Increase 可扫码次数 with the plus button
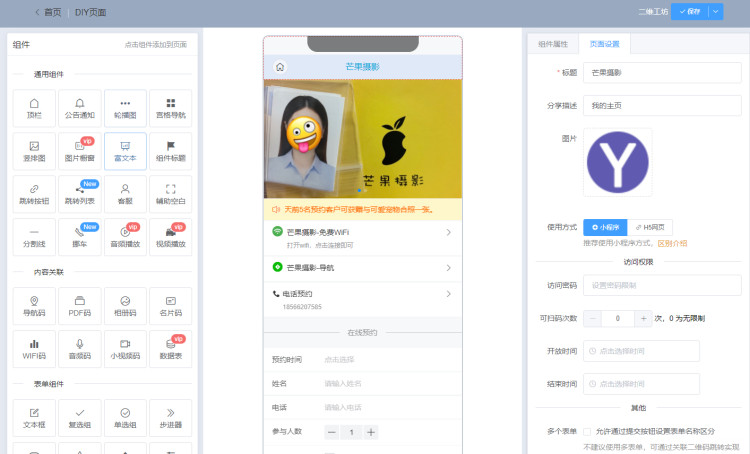Screen dimensions: 750x454 point(643,318)
